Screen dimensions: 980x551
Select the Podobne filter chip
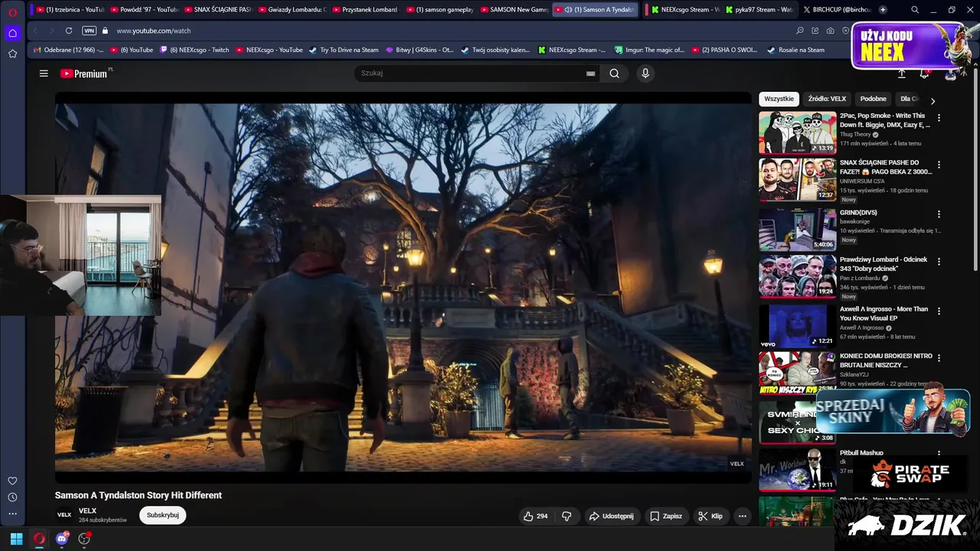[x=873, y=99]
